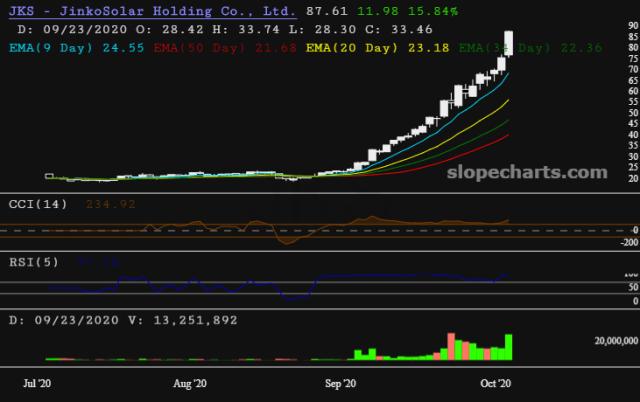
Task: Click the rightmost green volume bar
Action: (510, 347)
